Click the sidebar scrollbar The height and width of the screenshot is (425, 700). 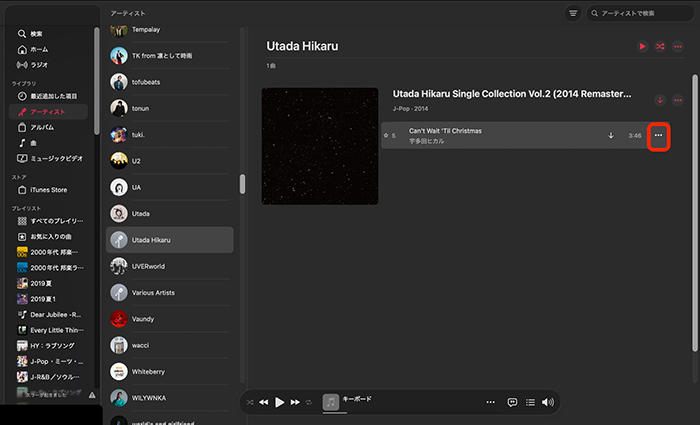point(97,80)
